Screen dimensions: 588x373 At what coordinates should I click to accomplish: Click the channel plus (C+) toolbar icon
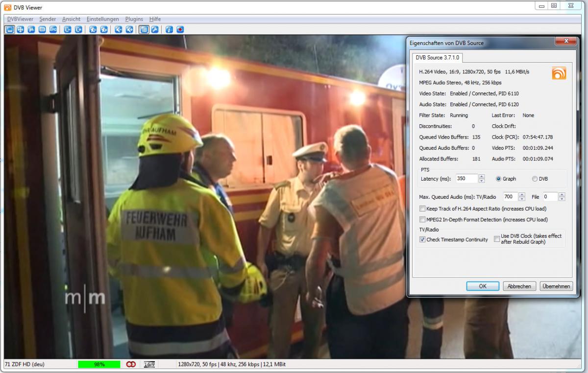78,29
